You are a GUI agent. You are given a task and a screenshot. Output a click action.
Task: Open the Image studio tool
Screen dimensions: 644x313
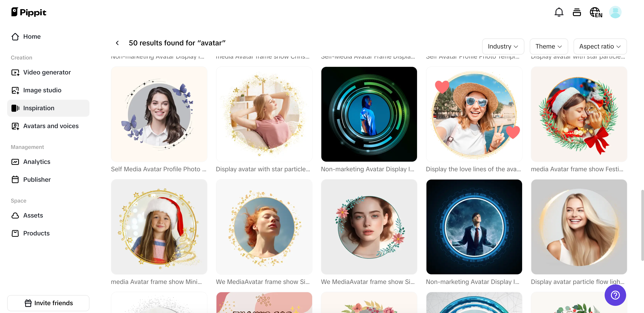[x=42, y=90]
